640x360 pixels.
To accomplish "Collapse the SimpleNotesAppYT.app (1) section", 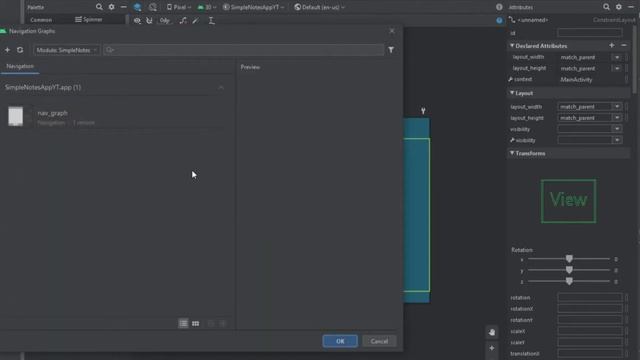I will point(221,87).
